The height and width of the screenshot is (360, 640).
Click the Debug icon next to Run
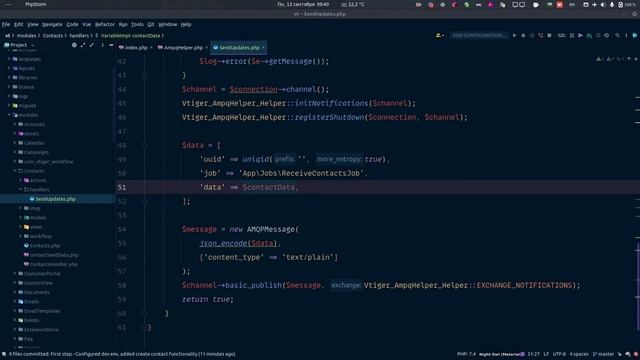coord(523,36)
